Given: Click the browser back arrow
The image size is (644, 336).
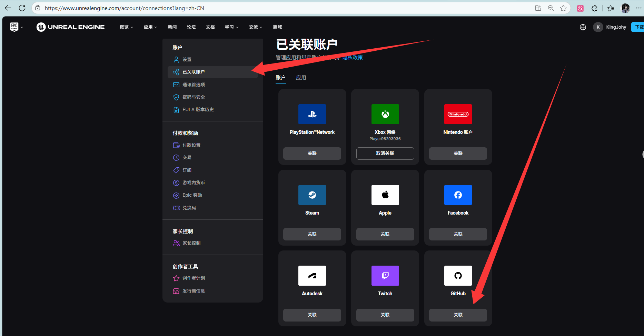Looking at the screenshot, I should tap(8, 8).
